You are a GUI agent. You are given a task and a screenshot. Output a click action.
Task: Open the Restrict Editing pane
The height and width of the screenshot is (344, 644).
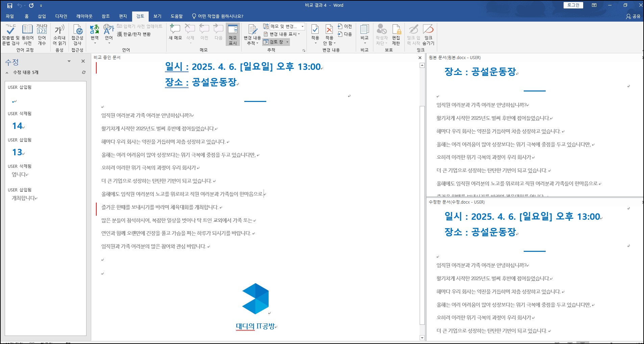[396, 33]
